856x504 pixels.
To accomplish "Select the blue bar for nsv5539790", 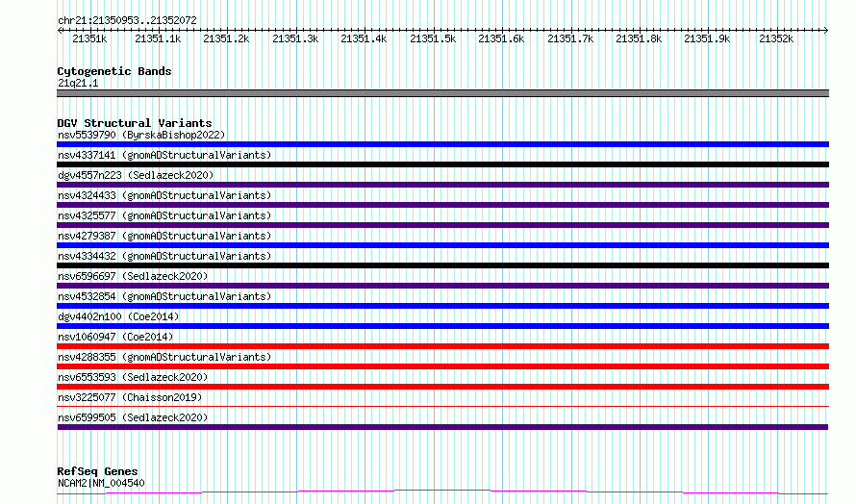I will (442, 144).
